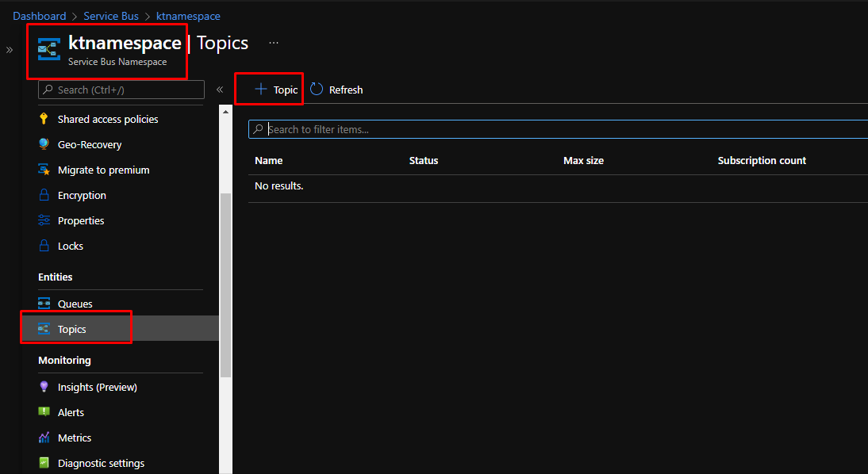Image resolution: width=868 pixels, height=474 pixels.
Task: Navigate to Service Bus breadcrumb
Action: (111, 16)
